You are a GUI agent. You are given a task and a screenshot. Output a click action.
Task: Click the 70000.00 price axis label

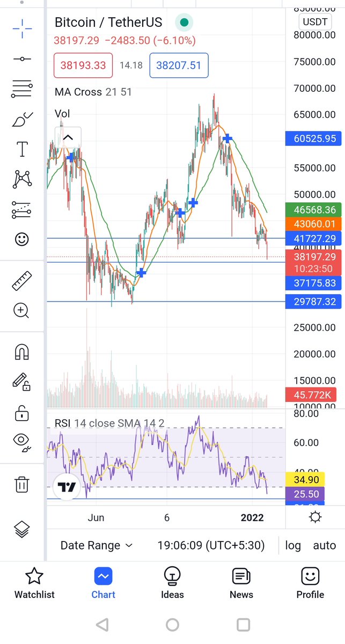point(315,88)
